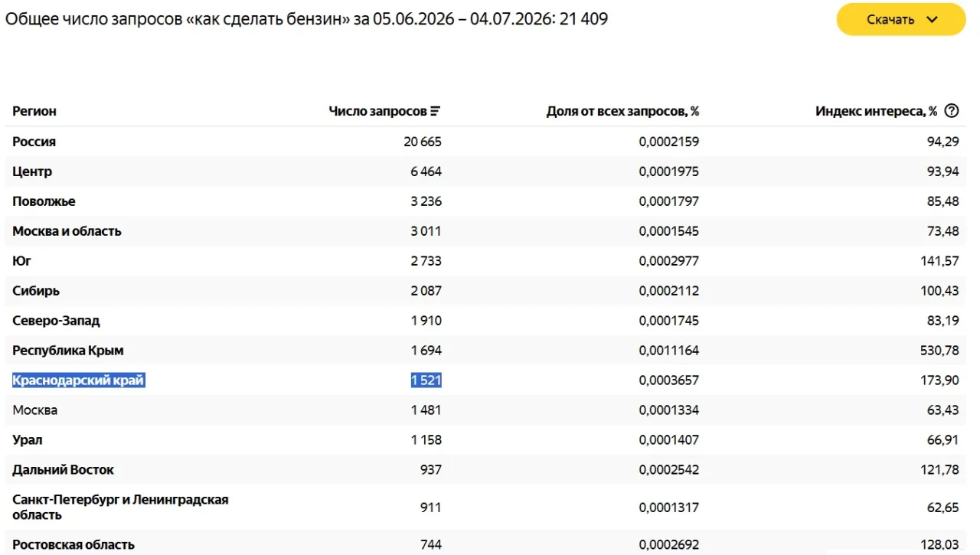Click the 85,48 interest index value
The image size is (980, 555).
[943, 201]
